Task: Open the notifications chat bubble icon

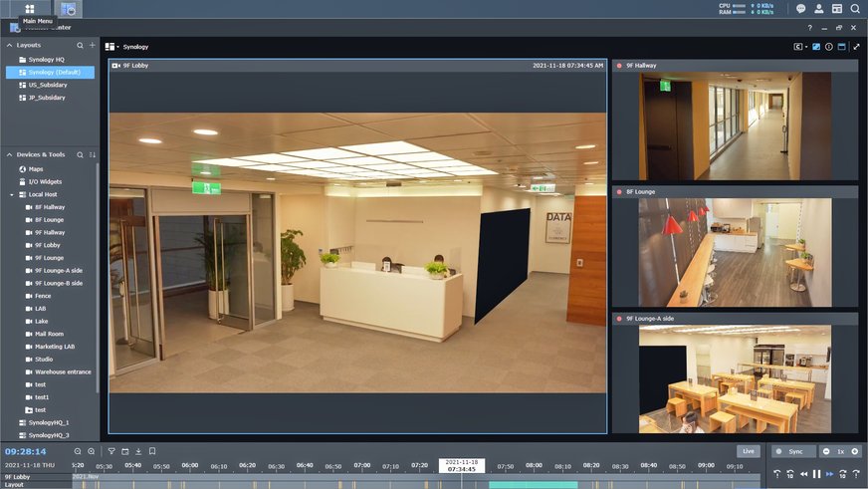Action: (x=800, y=8)
